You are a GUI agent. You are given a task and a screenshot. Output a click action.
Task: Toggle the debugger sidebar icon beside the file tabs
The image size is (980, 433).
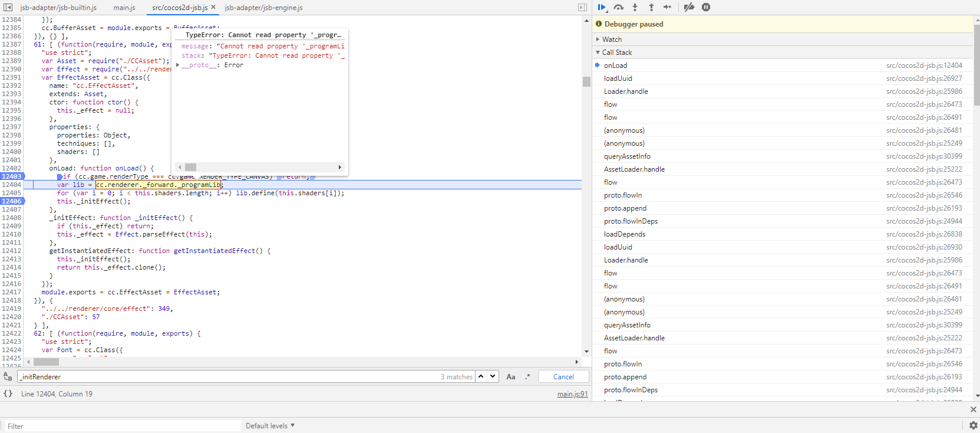point(582,8)
